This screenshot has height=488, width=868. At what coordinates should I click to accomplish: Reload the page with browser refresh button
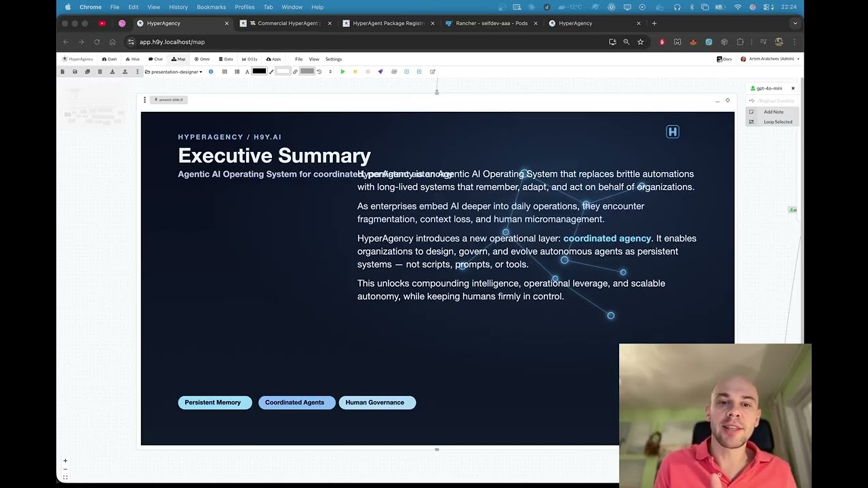pyautogui.click(x=96, y=42)
